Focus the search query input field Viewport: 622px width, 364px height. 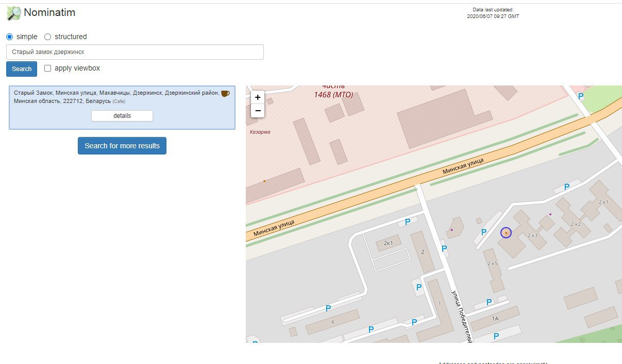pos(135,52)
